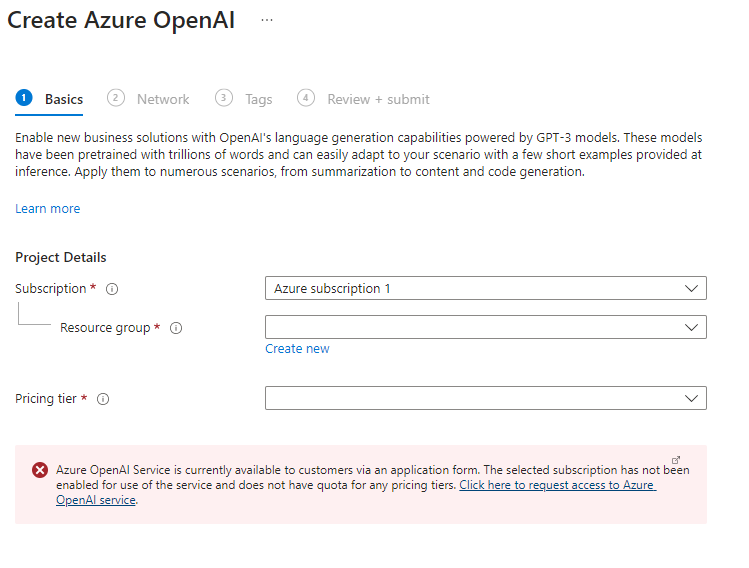Viewport: 749px width, 568px height.
Task: Click the Subscription info icon
Action: 112,289
